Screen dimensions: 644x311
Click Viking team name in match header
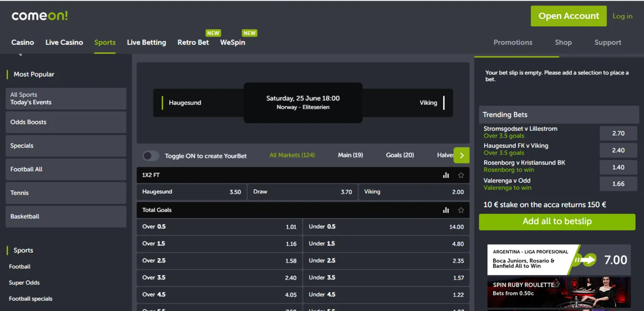point(428,103)
